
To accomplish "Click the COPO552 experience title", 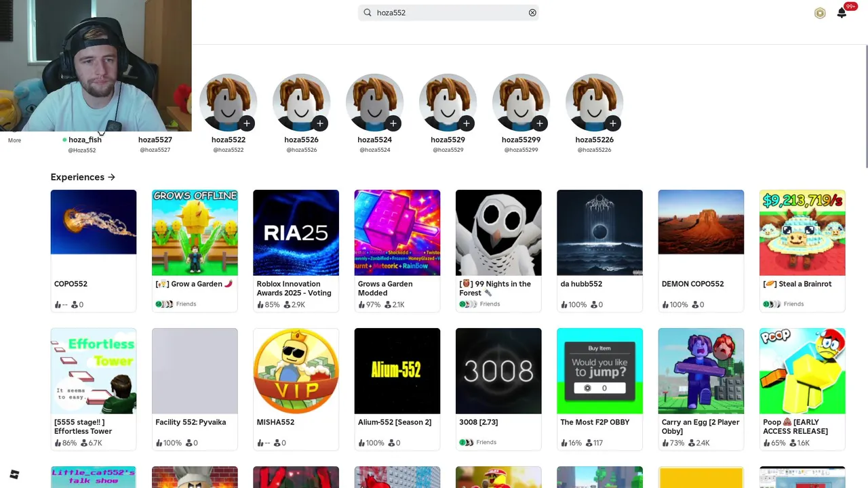I will click(71, 284).
